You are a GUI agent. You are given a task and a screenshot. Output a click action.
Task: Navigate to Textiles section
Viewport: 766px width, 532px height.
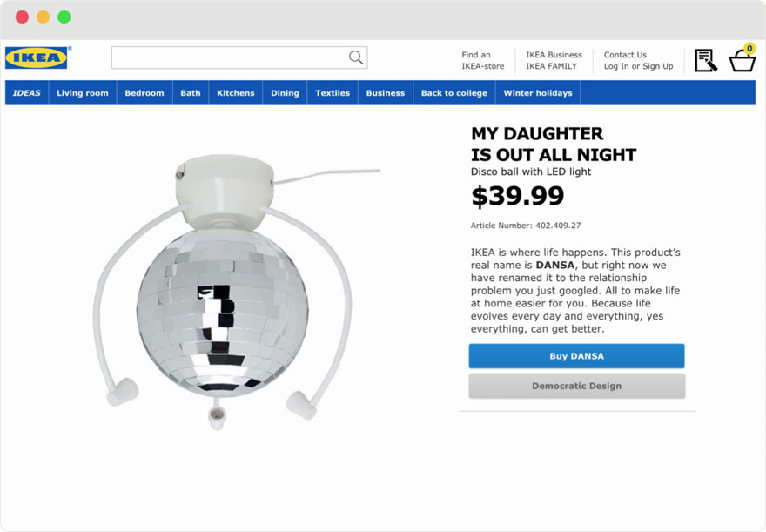[333, 93]
